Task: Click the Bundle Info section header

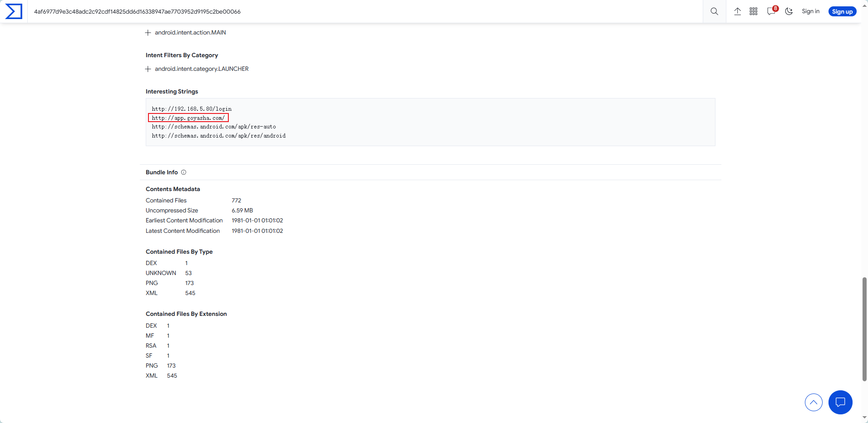Action: 162,172
